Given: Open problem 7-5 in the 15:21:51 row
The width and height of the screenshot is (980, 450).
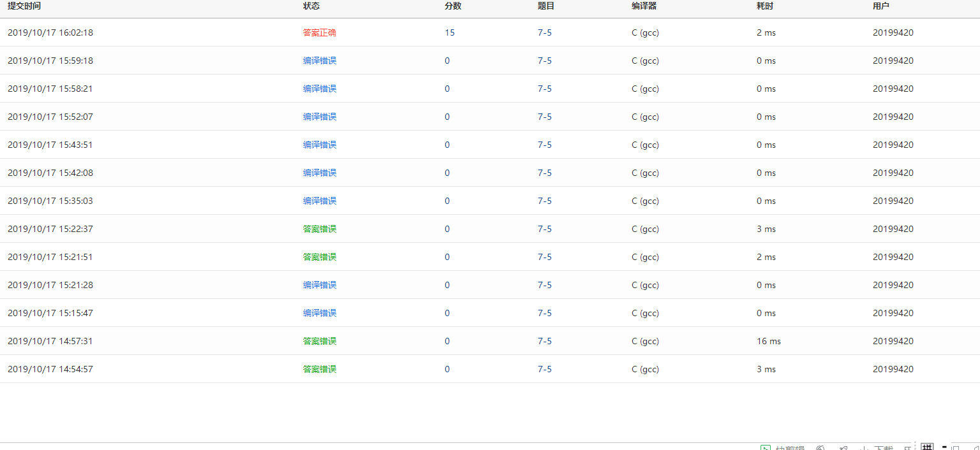Looking at the screenshot, I should pyautogui.click(x=545, y=257).
